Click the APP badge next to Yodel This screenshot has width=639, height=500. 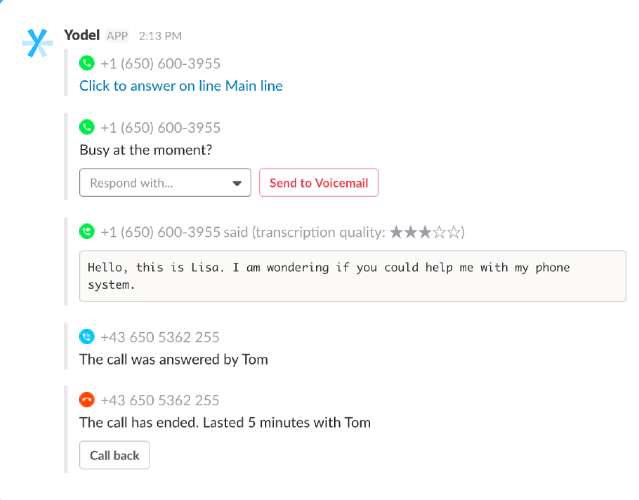point(117,36)
